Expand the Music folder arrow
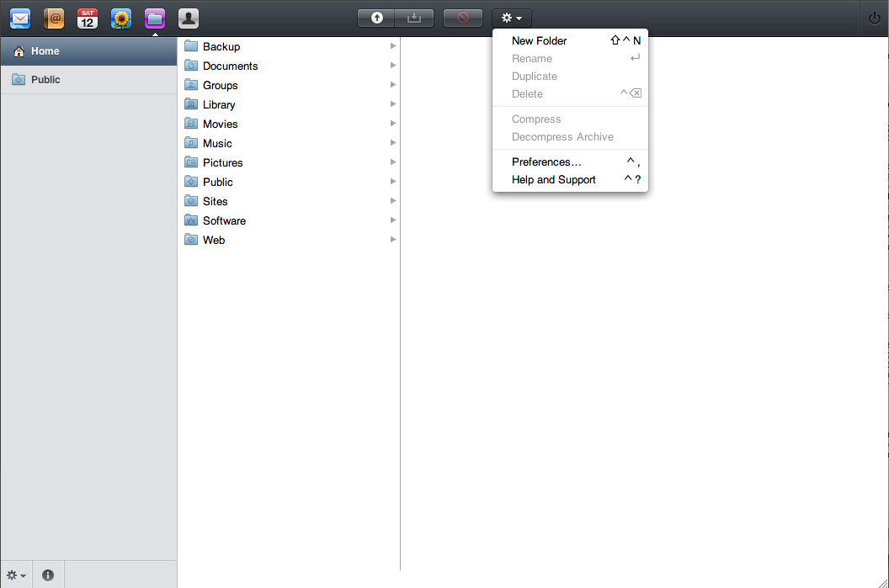Viewport: 889px width, 588px height. [x=393, y=142]
